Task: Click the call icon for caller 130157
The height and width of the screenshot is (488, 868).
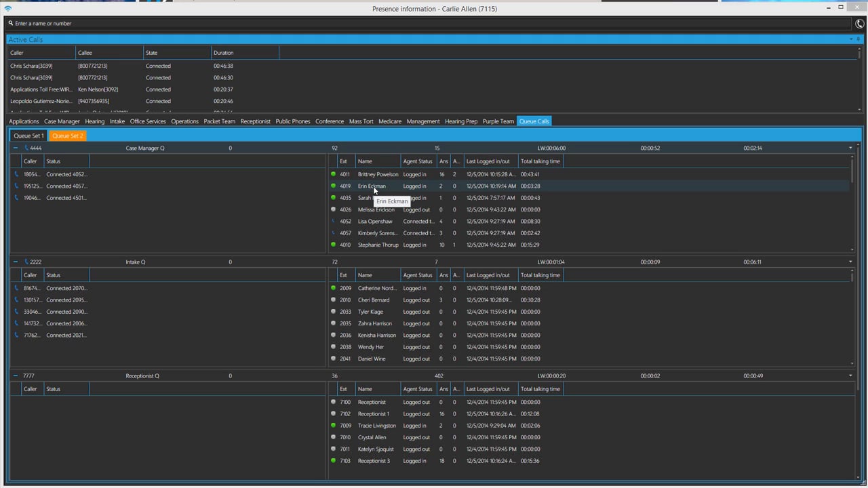Action: (x=17, y=300)
